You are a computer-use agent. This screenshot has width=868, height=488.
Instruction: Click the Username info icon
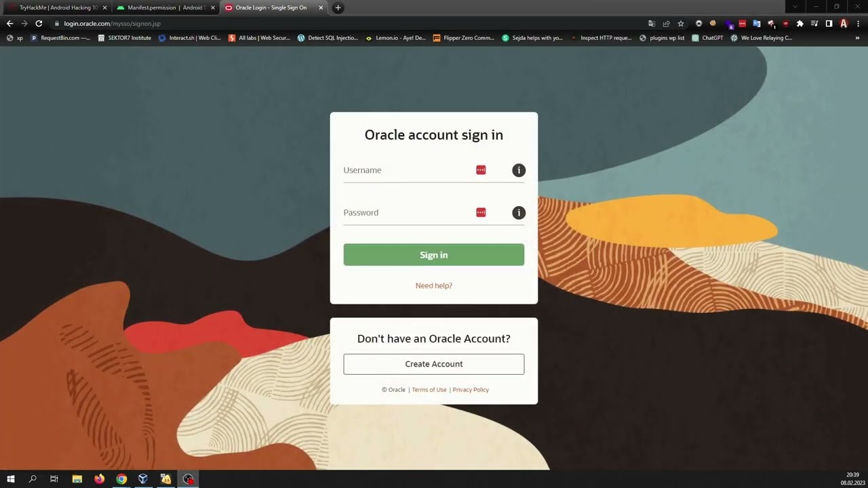(519, 170)
